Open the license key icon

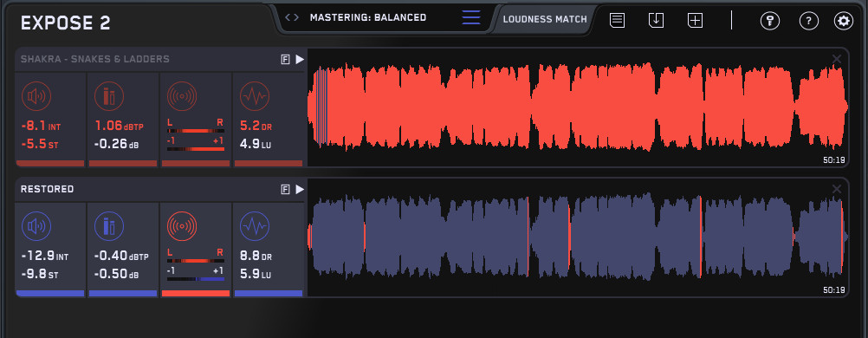[x=769, y=21]
